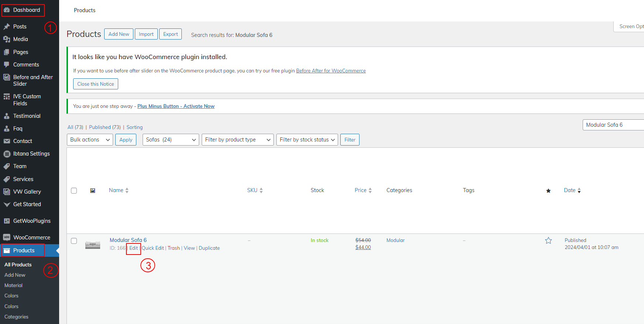Click the Comments speech bubble icon
Screen dimensions: 644x324
(7, 65)
